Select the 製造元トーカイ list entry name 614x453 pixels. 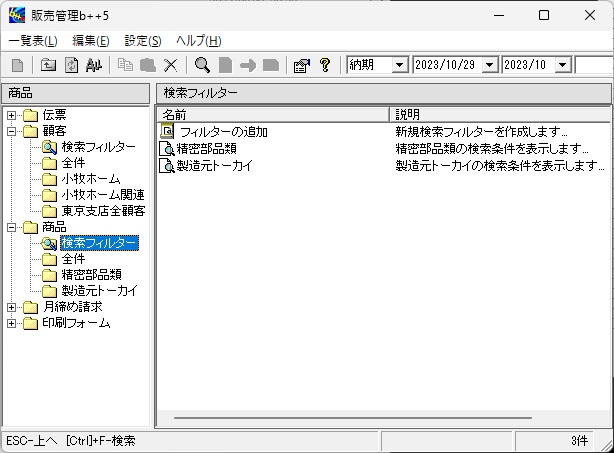[x=215, y=166]
